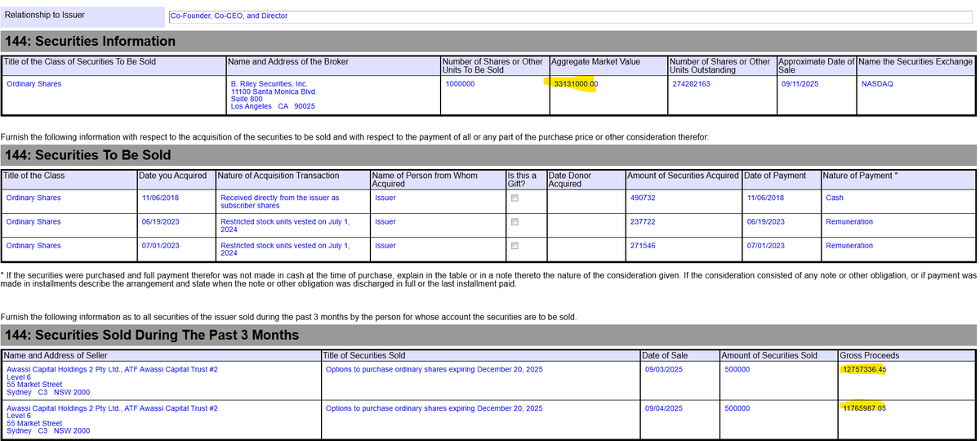The image size is (980, 441).
Task: Click the Relationship to Issuer label
Action: pos(45,16)
